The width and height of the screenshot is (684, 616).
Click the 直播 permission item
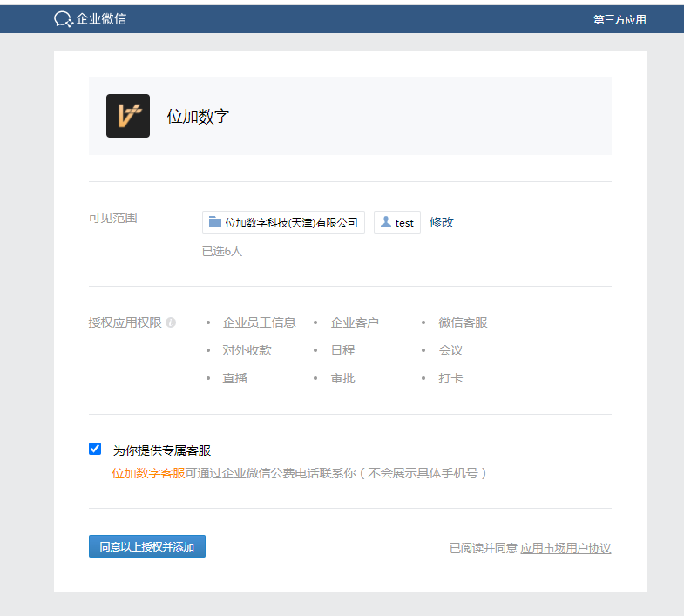234,378
